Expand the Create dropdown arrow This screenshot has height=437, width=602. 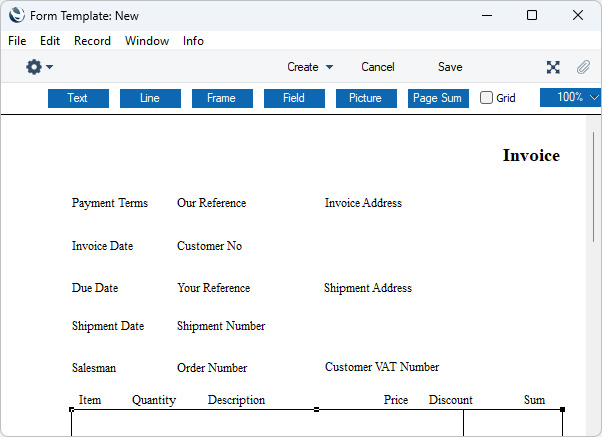coord(329,67)
